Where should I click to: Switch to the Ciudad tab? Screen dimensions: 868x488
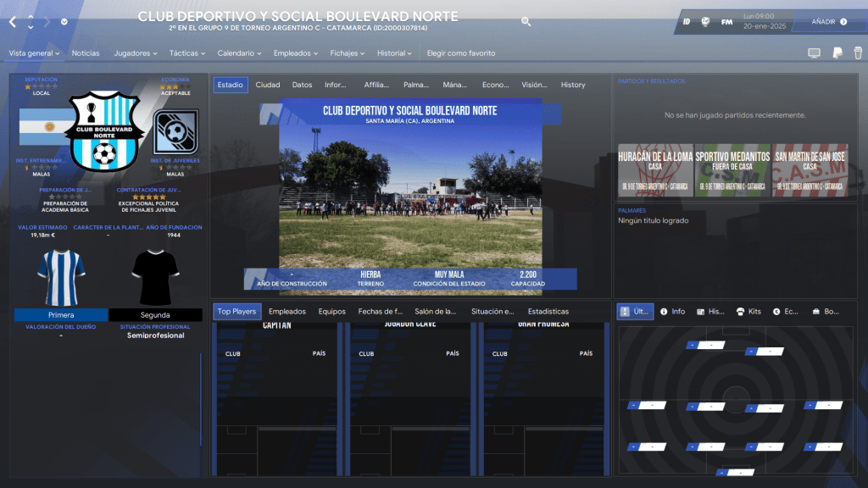[x=268, y=85]
